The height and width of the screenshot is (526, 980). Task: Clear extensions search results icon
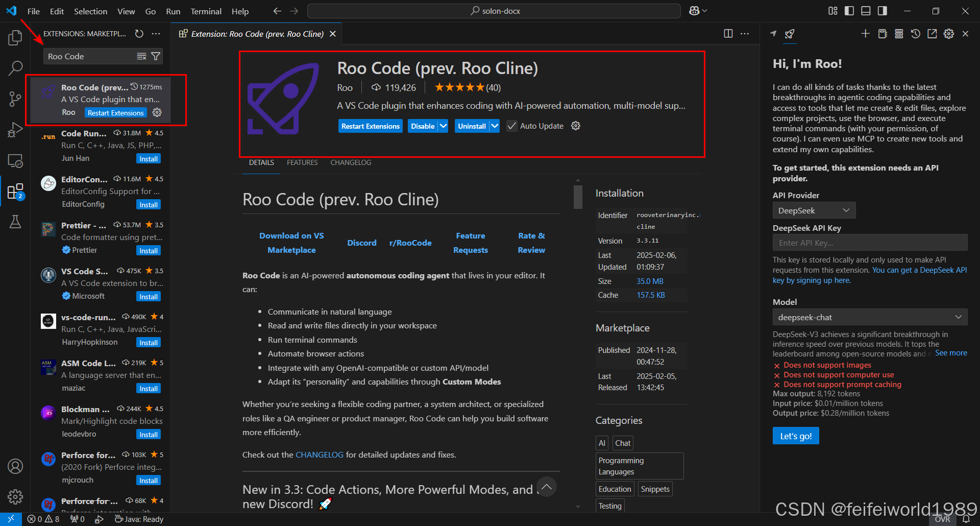coord(142,56)
